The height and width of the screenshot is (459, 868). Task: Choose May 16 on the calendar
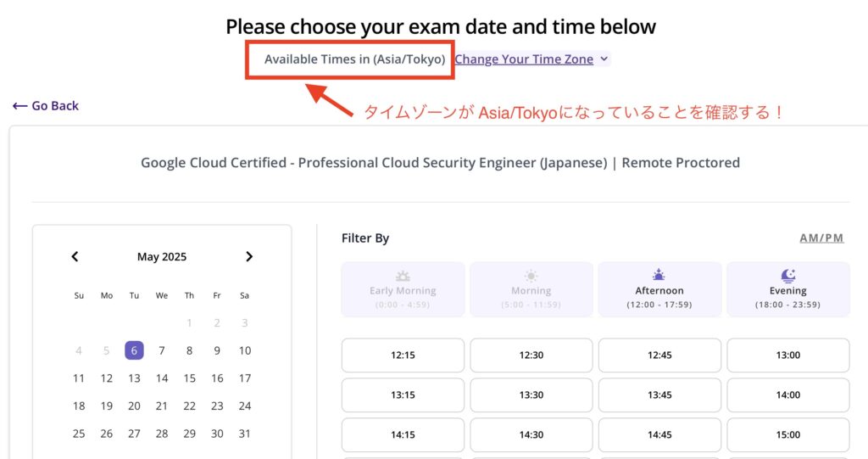click(217, 378)
